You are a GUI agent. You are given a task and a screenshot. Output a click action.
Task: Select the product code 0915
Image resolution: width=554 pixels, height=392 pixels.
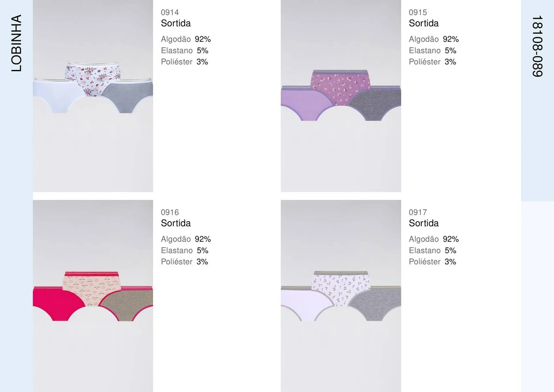tap(418, 12)
